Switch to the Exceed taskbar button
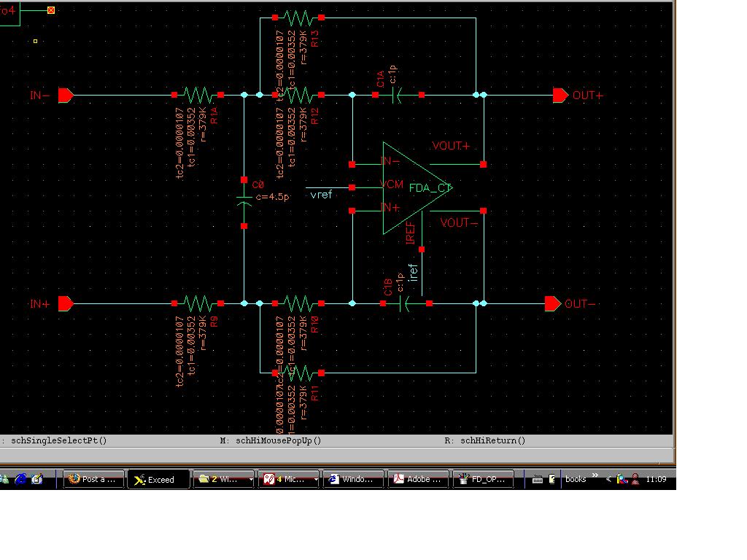Viewport: 747px width, 560px height. pos(158,480)
